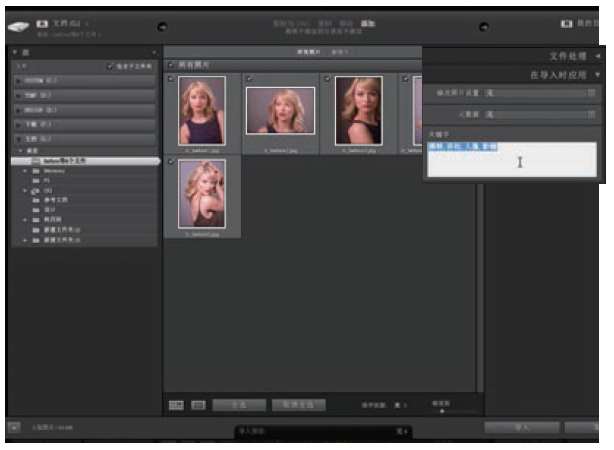Screen dimensions: 614x450
Task: Click the Uncheck All button
Action: 298,405
